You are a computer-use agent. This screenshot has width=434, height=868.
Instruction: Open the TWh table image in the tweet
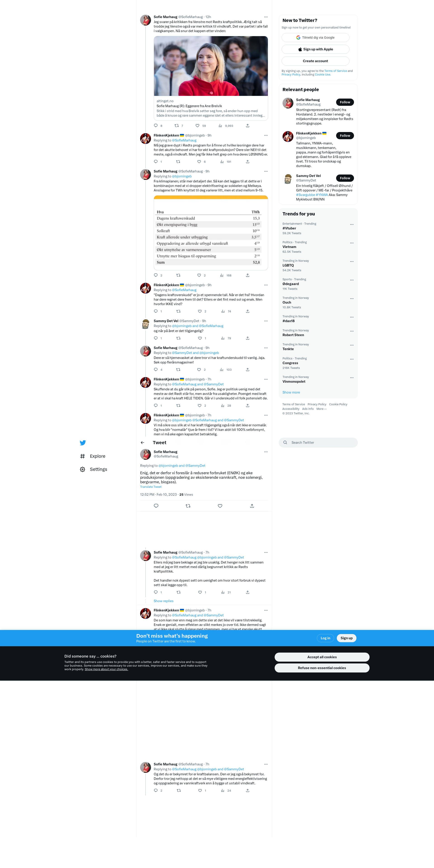211,233
